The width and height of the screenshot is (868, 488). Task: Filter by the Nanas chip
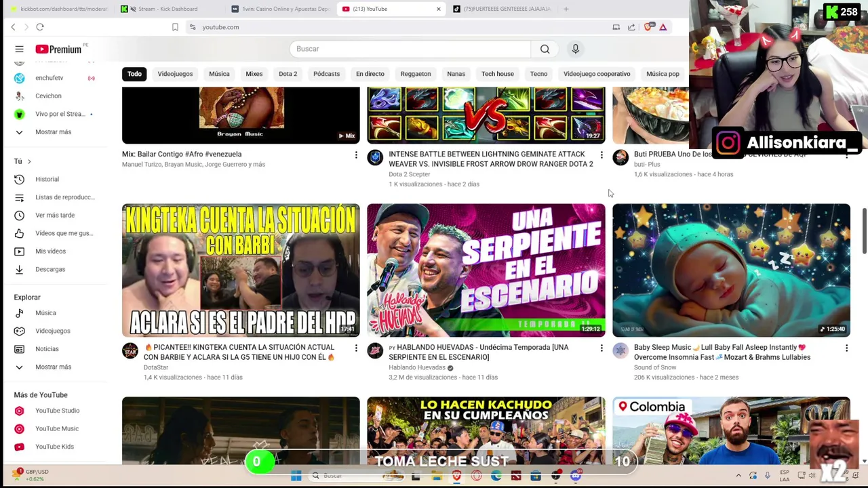[456, 74]
